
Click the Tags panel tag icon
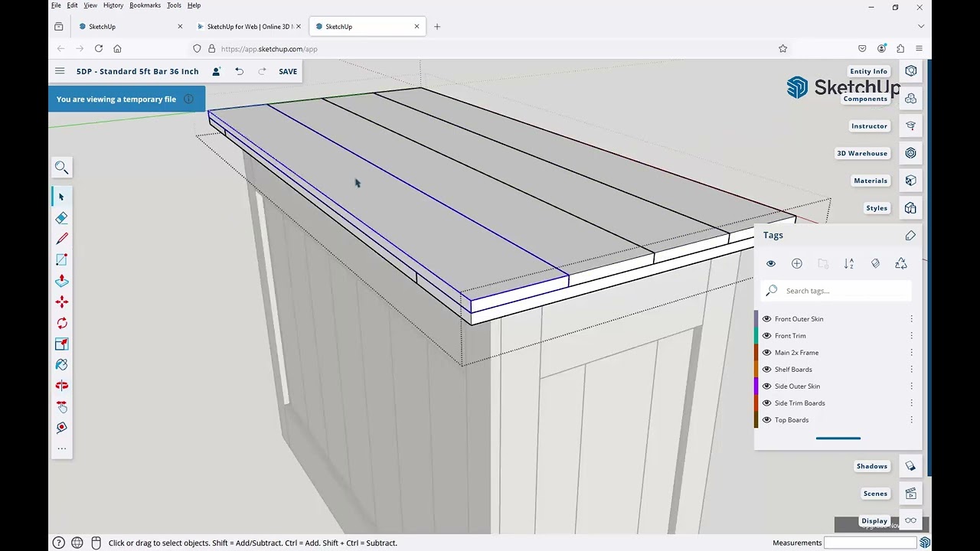click(x=910, y=236)
